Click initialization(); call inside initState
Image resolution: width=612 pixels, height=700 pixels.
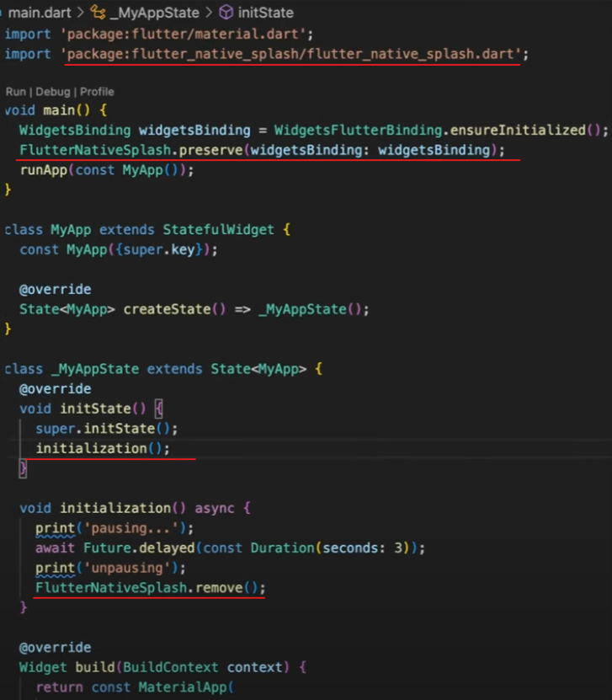pos(103,448)
